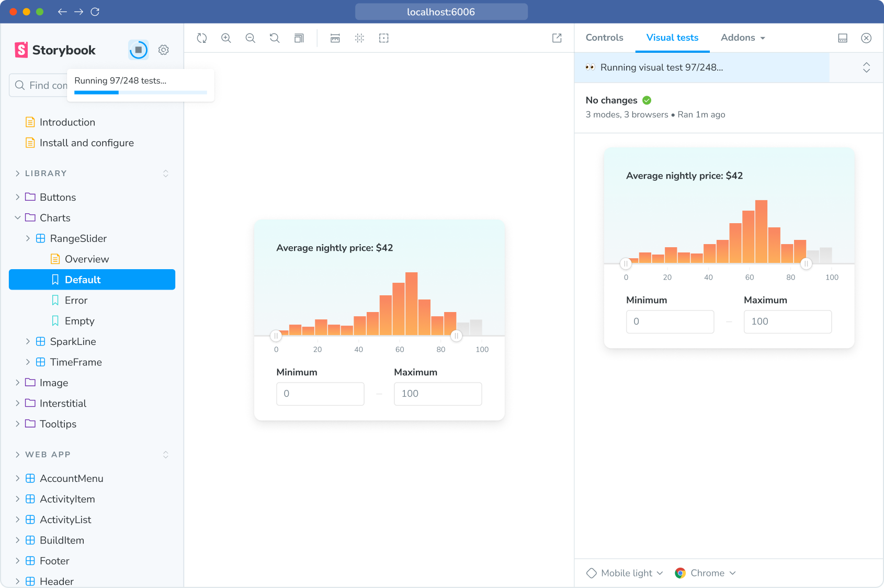
Task: Toggle the grid overlay
Action: click(359, 38)
